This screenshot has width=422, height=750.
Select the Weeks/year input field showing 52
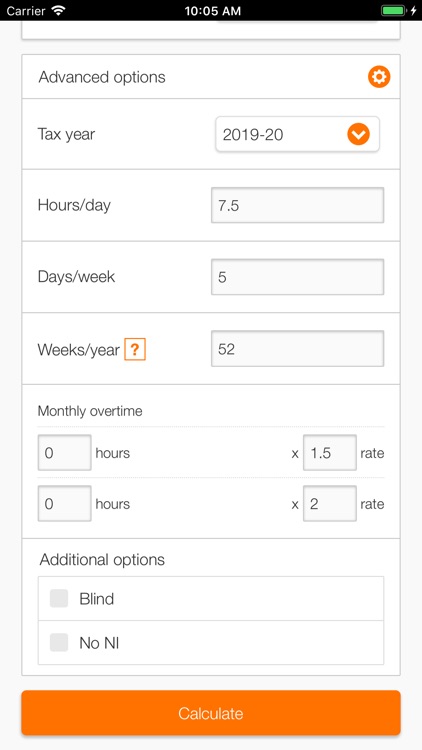pyautogui.click(x=297, y=349)
